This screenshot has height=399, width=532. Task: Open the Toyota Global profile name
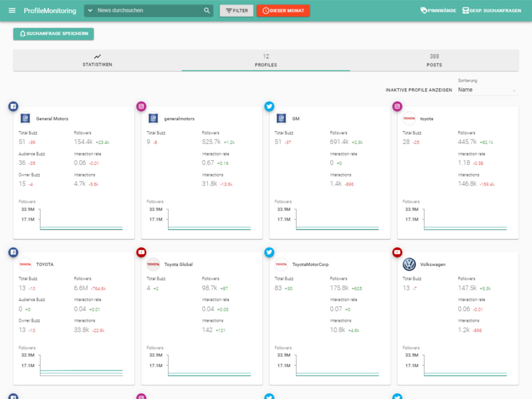click(x=178, y=265)
